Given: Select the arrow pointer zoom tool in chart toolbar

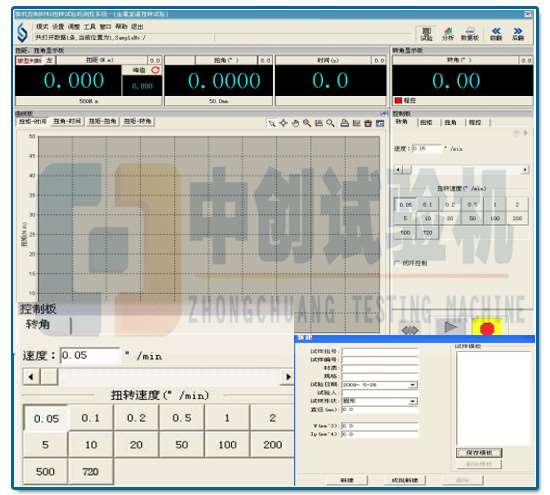Looking at the screenshot, I should [271, 123].
